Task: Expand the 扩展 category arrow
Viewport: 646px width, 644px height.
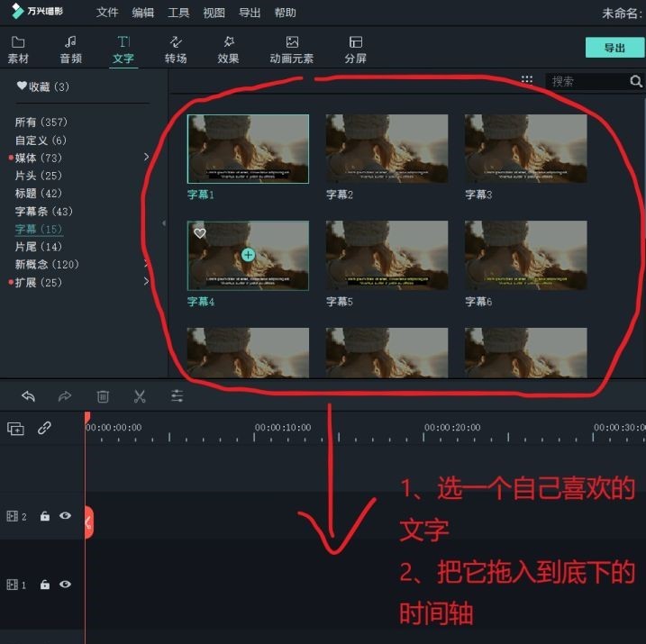Action: pos(146,281)
